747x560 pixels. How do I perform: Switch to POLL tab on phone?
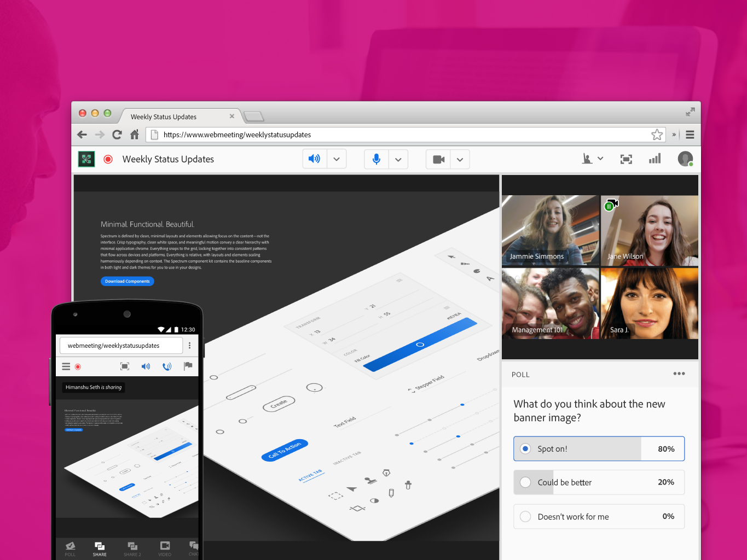[71, 549]
